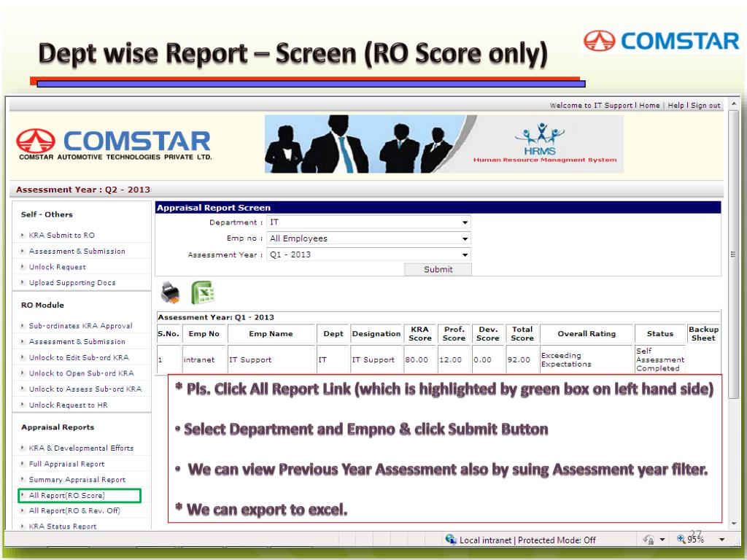Open the zoom level magnifier icon

coord(681,539)
